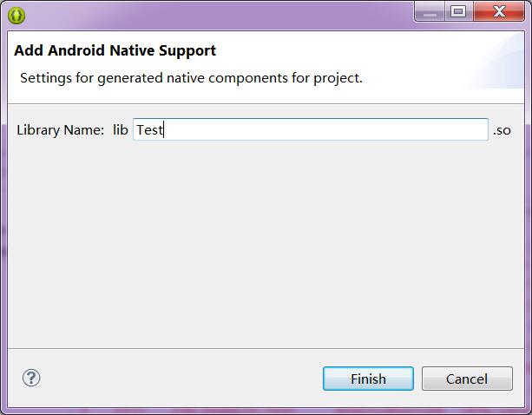The height and width of the screenshot is (415, 532).
Task: Click the green Eclipse ADT window icon
Action: (16, 16)
